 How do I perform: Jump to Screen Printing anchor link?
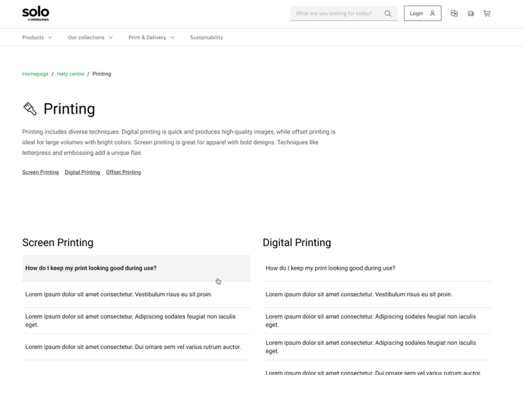coord(41,172)
